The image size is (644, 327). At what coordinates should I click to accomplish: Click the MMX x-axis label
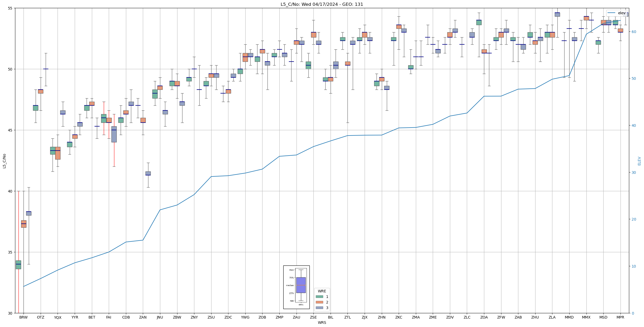586,317
